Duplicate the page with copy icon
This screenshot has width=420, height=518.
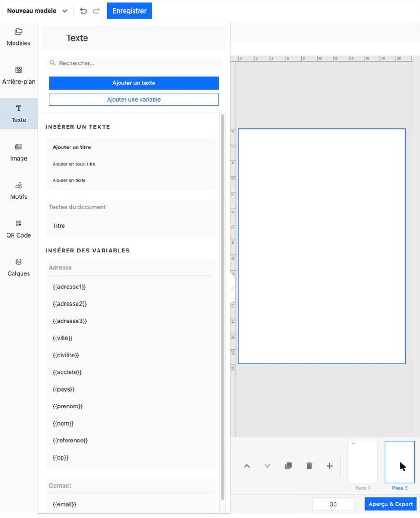coord(288,466)
